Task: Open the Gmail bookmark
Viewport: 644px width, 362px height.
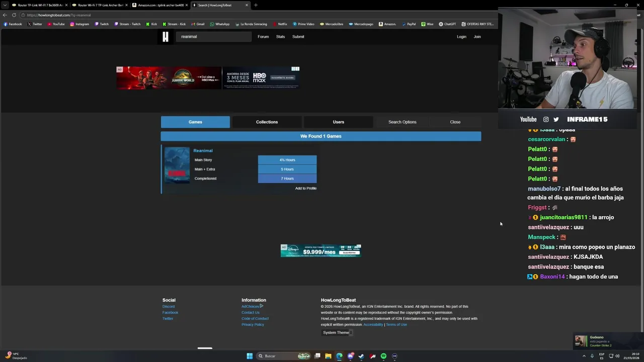Action: [198, 24]
